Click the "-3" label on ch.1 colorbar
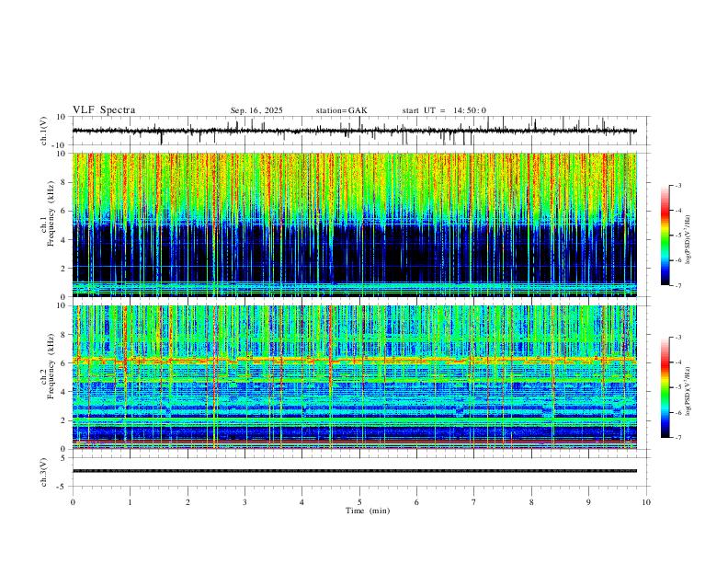This screenshot has width=728, height=563. (678, 185)
